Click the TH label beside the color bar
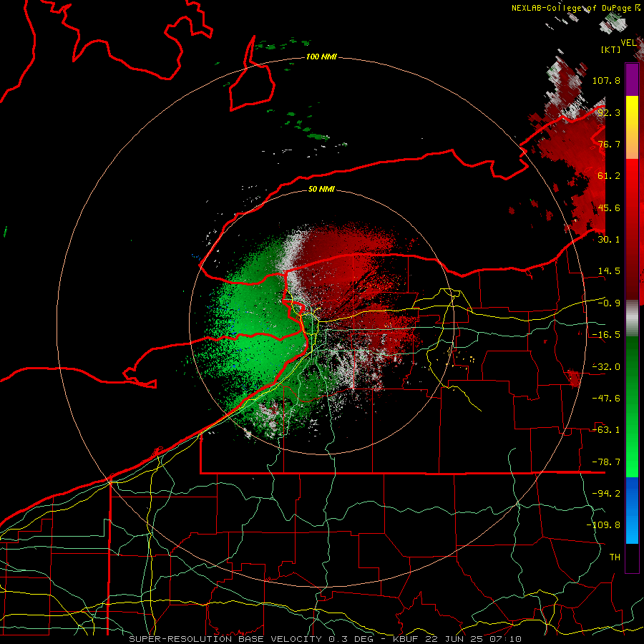This screenshot has width=644, height=644. click(x=615, y=557)
